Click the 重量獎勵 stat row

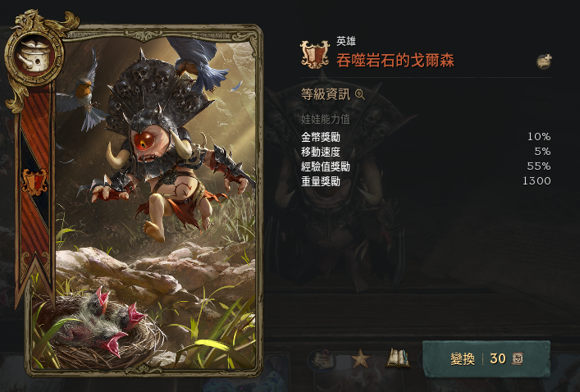426,181
